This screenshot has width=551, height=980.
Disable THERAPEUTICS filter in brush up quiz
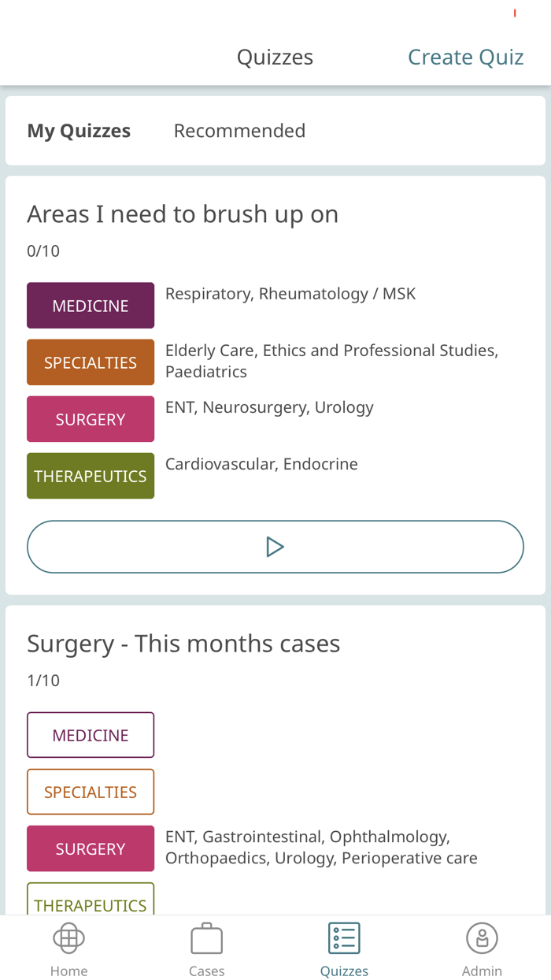pyautogui.click(x=91, y=475)
